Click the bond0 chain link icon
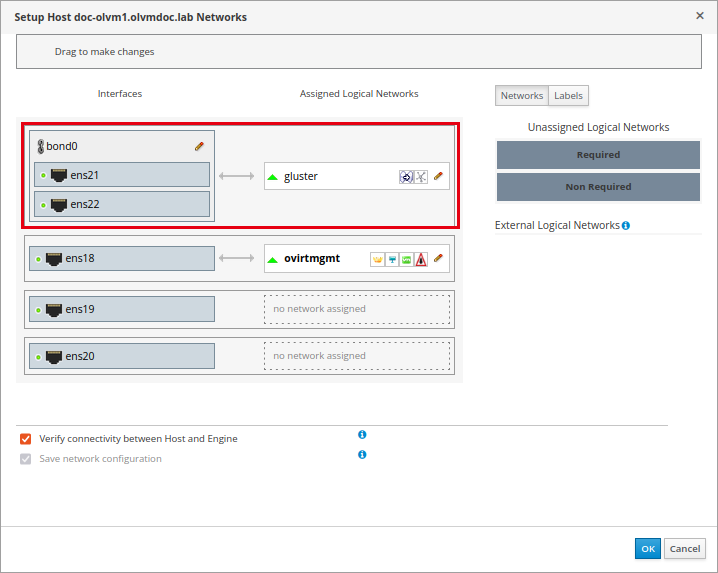The width and height of the screenshot is (718, 573). (x=40, y=146)
